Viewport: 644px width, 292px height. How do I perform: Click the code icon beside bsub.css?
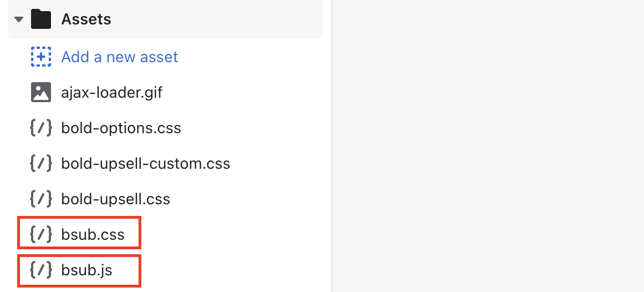[x=41, y=234]
